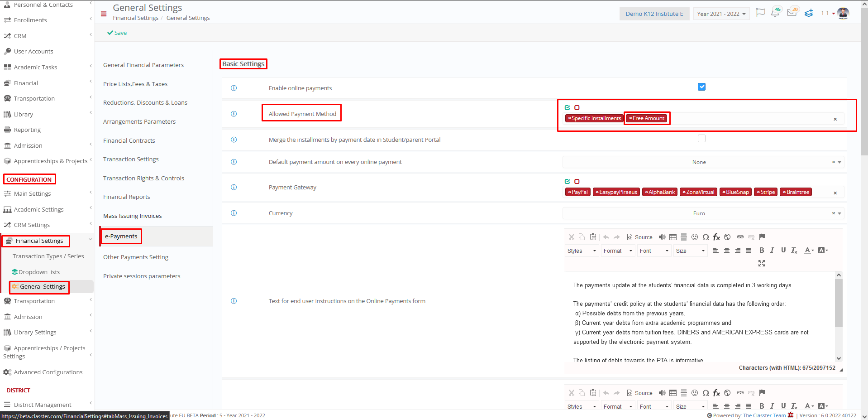Open the Currency dropdown showing Euro
868x420 pixels.
point(703,213)
